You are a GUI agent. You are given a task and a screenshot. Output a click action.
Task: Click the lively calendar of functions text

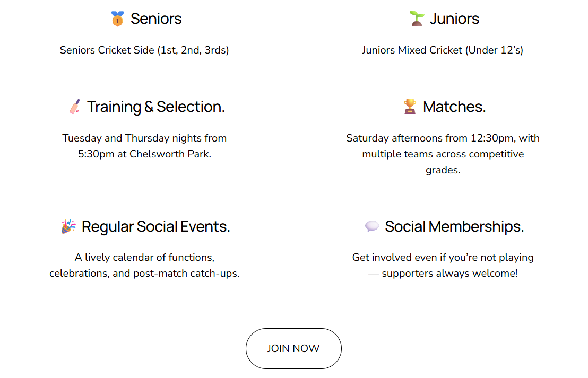(x=144, y=258)
